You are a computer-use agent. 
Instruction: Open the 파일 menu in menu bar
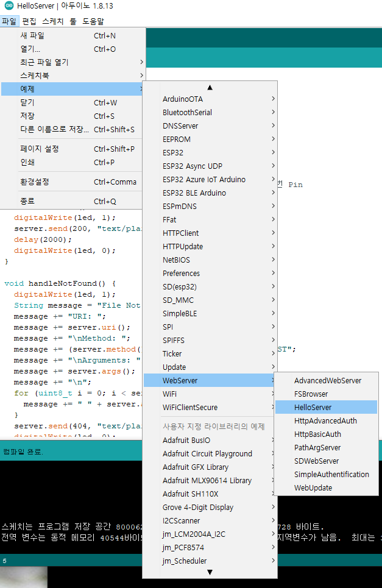pos(9,21)
